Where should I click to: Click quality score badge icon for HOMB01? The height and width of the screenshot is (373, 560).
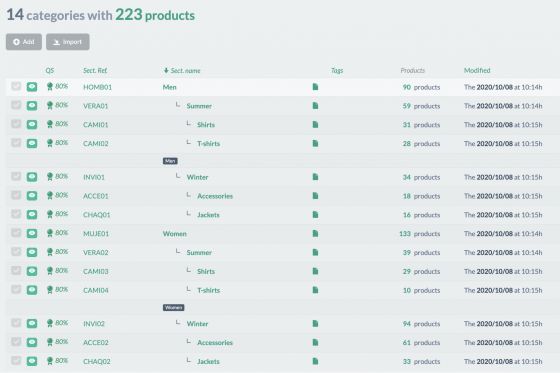tap(50, 86)
